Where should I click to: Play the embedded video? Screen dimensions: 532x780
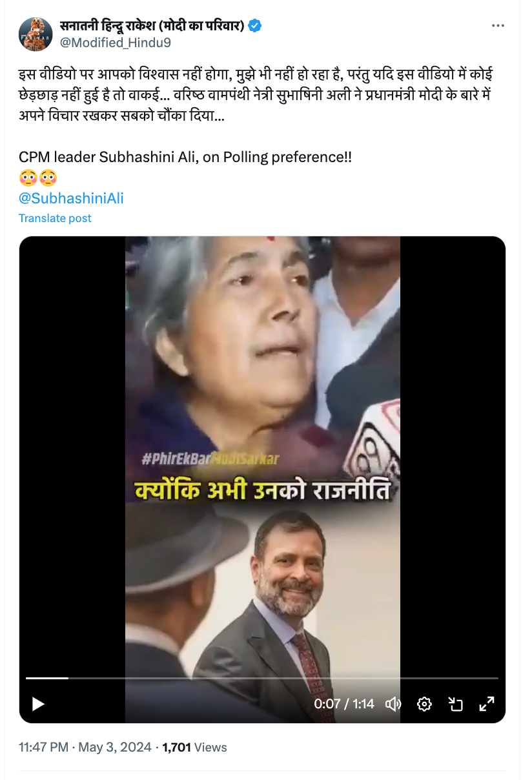coord(38,703)
